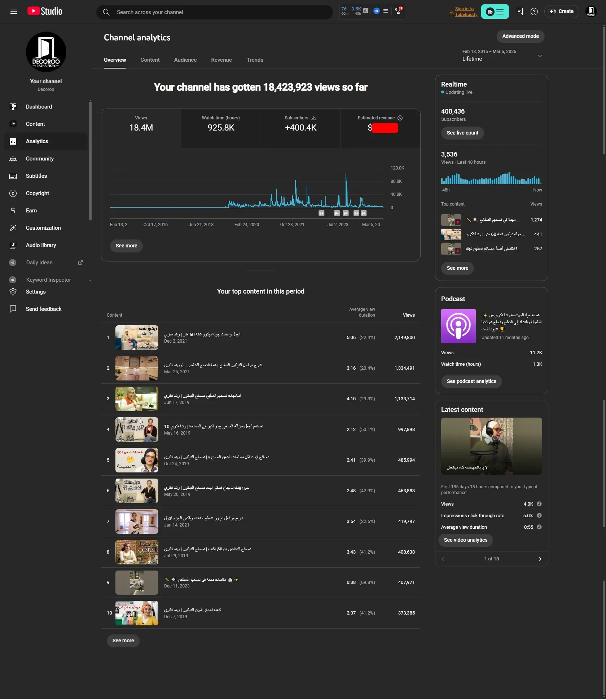The width and height of the screenshot is (606, 700).
Task: Open the Lifetime date range dropdown
Action: pyautogui.click(x=502, y=56)
